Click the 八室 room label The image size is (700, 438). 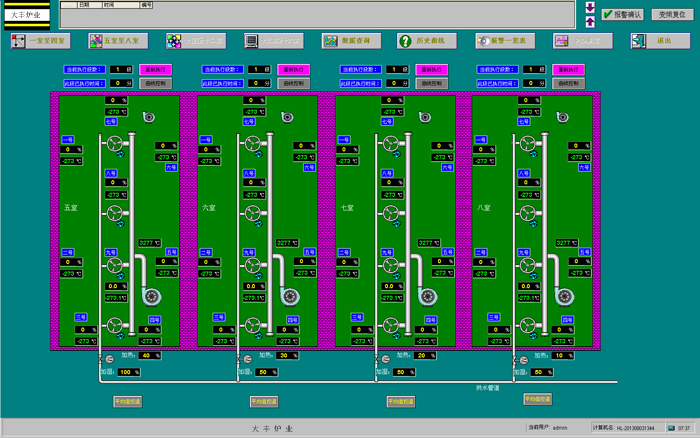point(483,208)
